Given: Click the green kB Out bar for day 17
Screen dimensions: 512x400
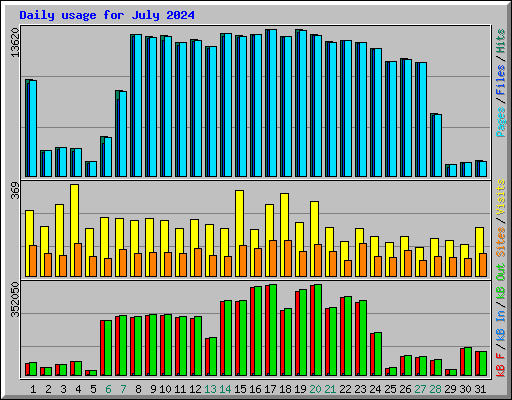Looking at the screenshot, I should click(x=273, y=330).
